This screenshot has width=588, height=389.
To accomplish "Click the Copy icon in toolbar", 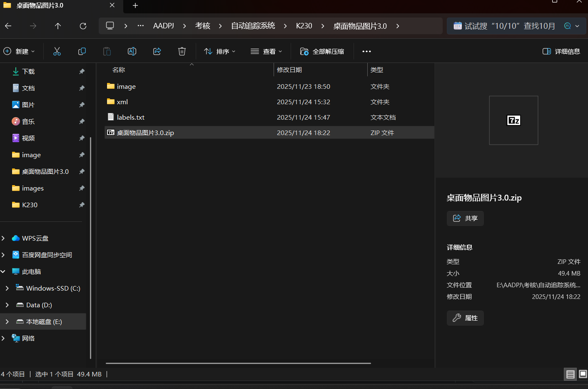I will [x=82, y=51].
